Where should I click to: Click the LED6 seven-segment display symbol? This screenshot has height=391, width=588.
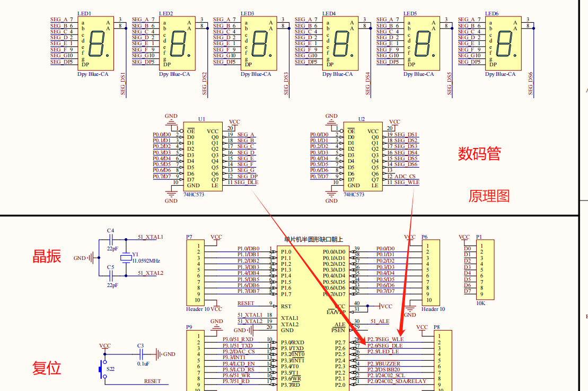point(504,43)
